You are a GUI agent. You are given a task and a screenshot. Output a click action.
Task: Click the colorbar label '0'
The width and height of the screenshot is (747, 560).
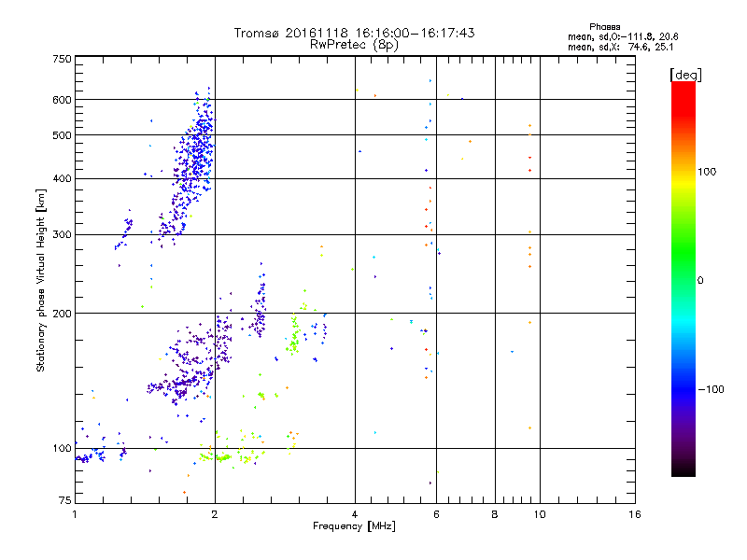point(700,281)
